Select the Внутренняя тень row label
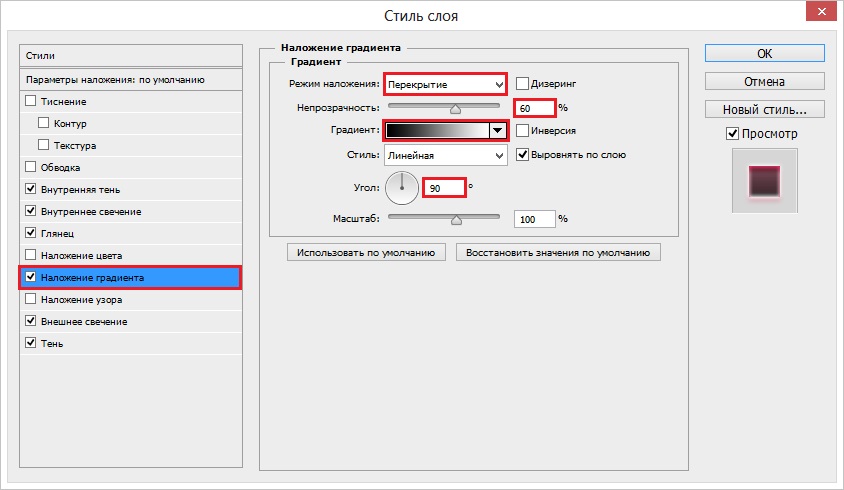Screen dimensions: 844x490 point(80,190)
